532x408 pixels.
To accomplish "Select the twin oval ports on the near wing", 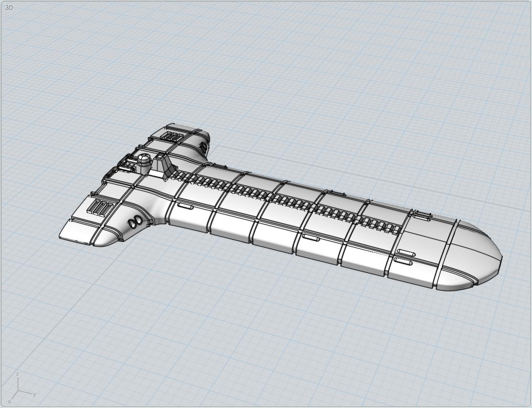I will [133, 221].
